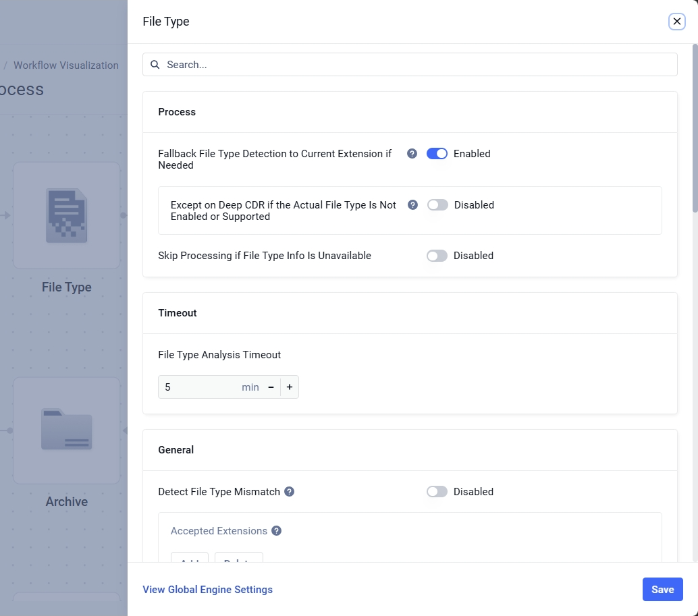Disable Fallback File Type Detection toggle

pos(437,153)
